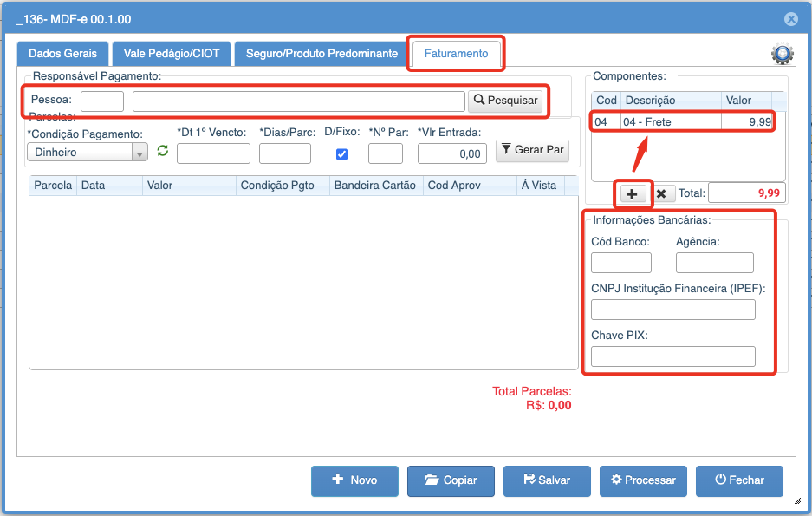The height and width of the screenshot is (516, 812).
Task: Click the X icon to remove component
Action: tap(660, 194)
